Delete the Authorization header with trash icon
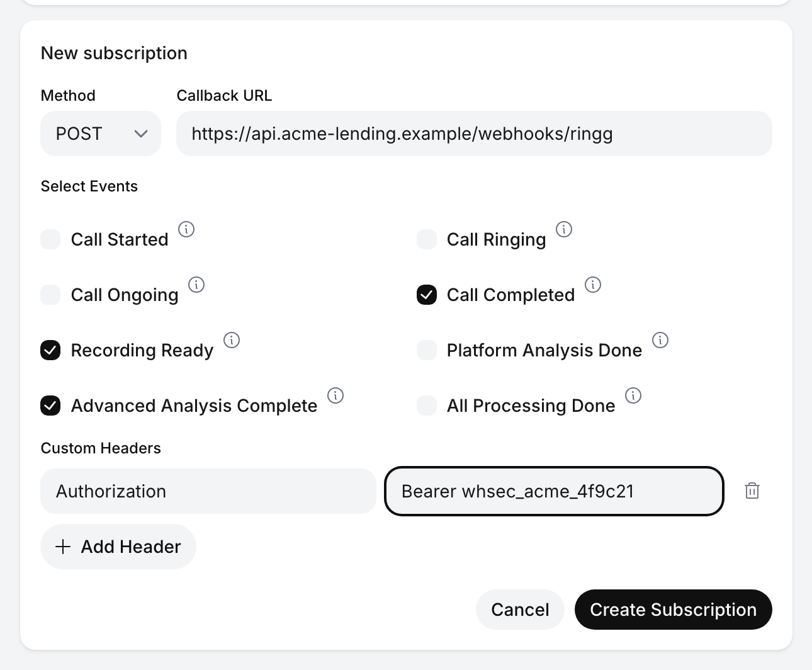812x670 pixels. coord(752,491)
